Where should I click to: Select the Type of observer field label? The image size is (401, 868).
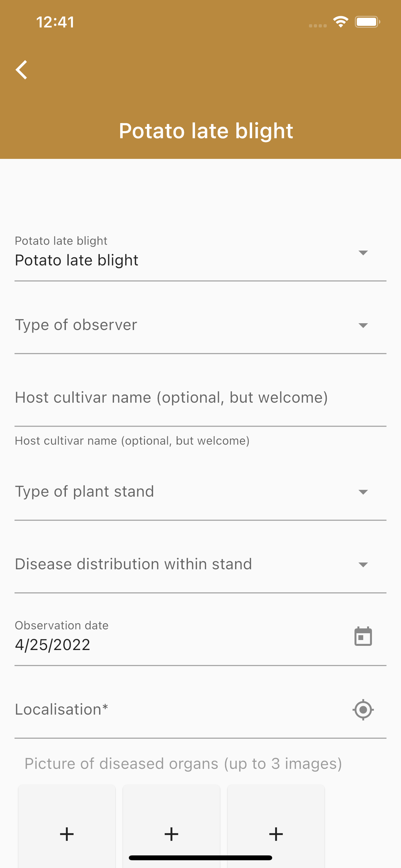click(x=76, y=325)
